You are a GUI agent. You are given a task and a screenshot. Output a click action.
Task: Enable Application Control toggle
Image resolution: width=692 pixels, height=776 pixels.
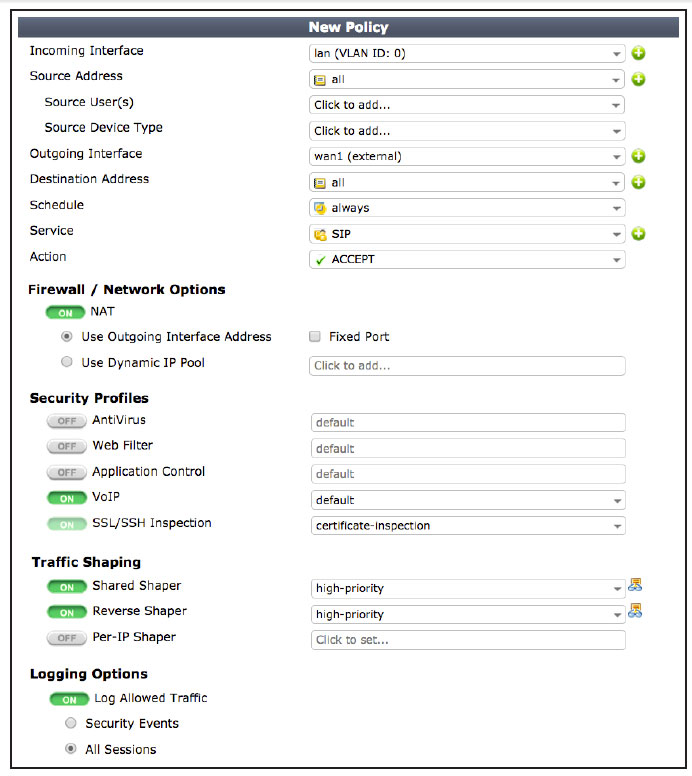(66, 473)
